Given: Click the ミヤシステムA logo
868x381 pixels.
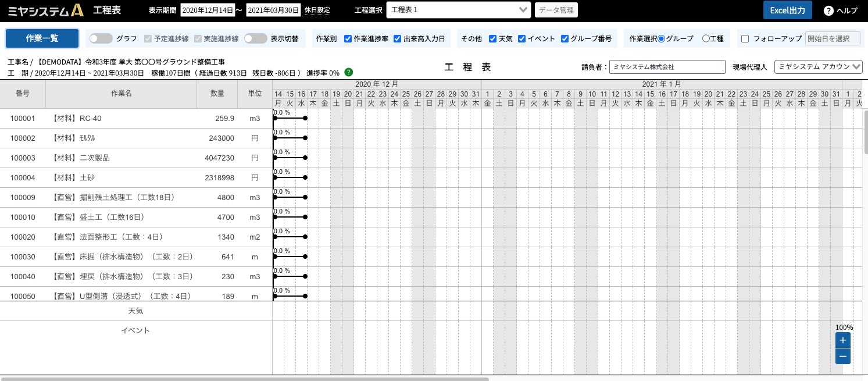Looking at the screenshot, I should click(x=47, y=10).
